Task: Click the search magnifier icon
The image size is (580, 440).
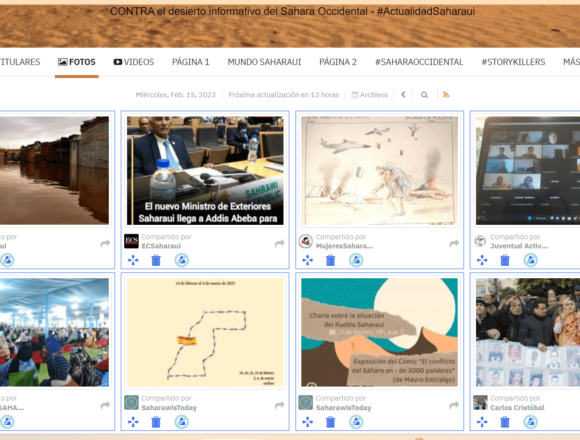Action: point(424,95)
